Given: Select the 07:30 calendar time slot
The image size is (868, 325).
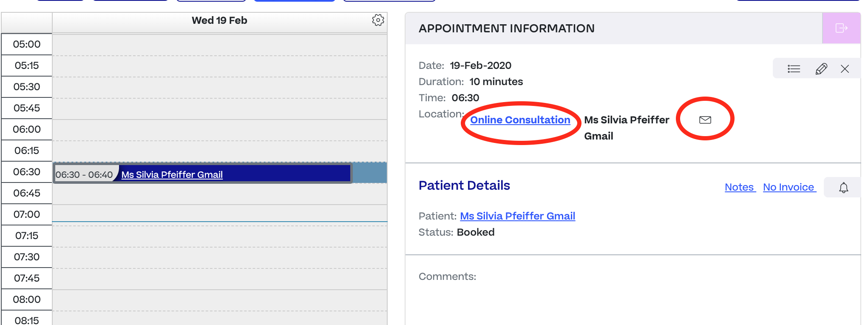Looking at the screenshot, I should click(220, 258).
